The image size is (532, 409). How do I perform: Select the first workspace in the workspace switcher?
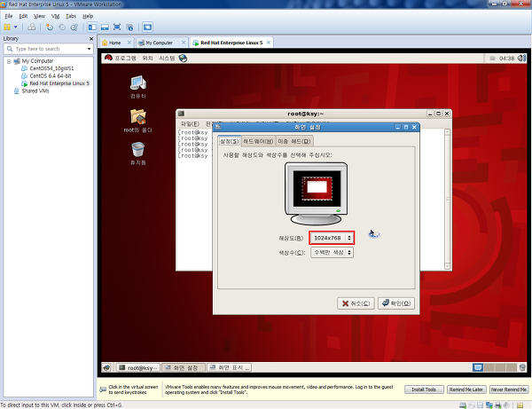pyautogui.click(x=478, y=367)
